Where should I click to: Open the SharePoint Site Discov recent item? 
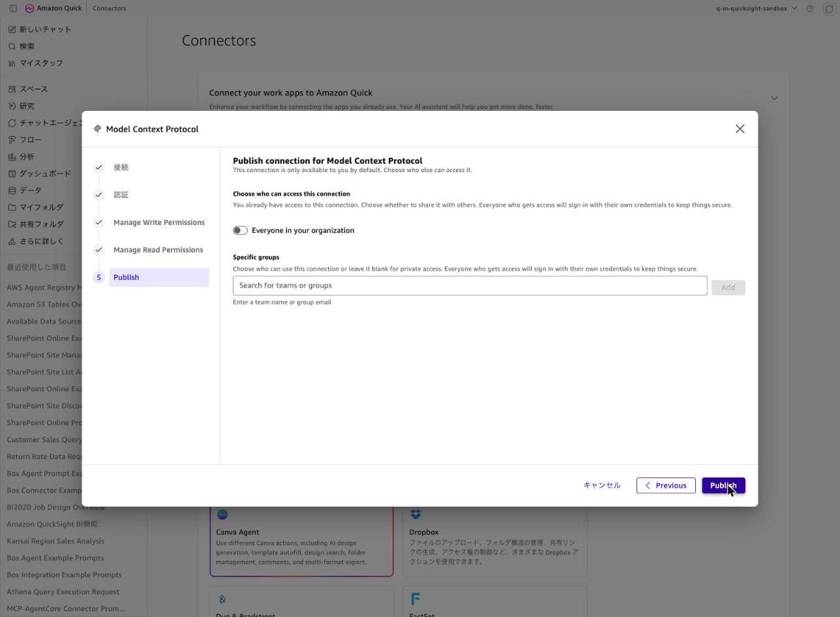pyautogui.click(x=44, y=406)
